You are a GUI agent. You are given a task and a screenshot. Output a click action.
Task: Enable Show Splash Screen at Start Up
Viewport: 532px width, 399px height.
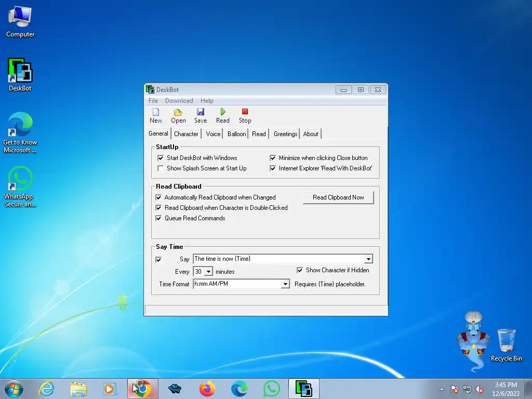tap(161, 168)
